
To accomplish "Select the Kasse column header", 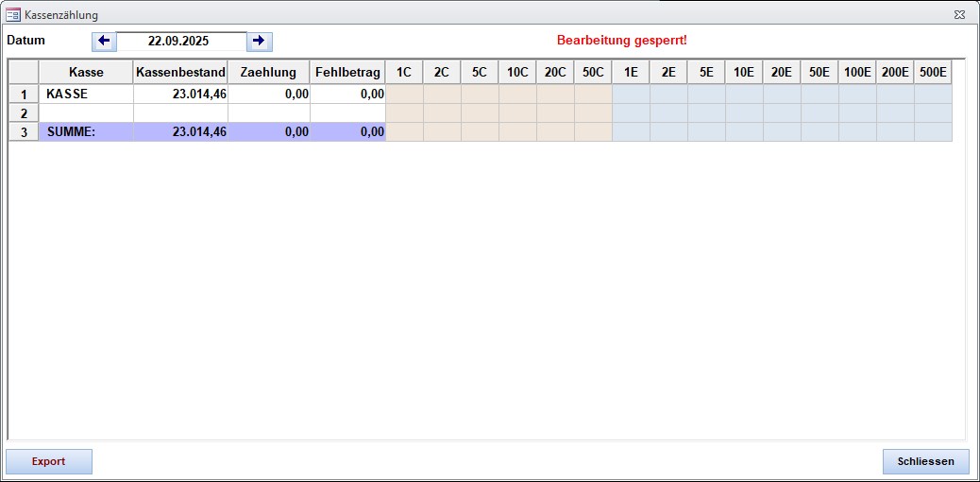I will tap(86, 72).
